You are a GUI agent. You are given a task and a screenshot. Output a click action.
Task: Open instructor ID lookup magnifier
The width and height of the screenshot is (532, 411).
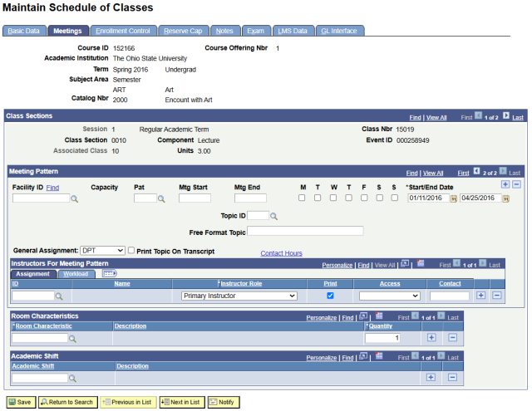tap(59, 296)
